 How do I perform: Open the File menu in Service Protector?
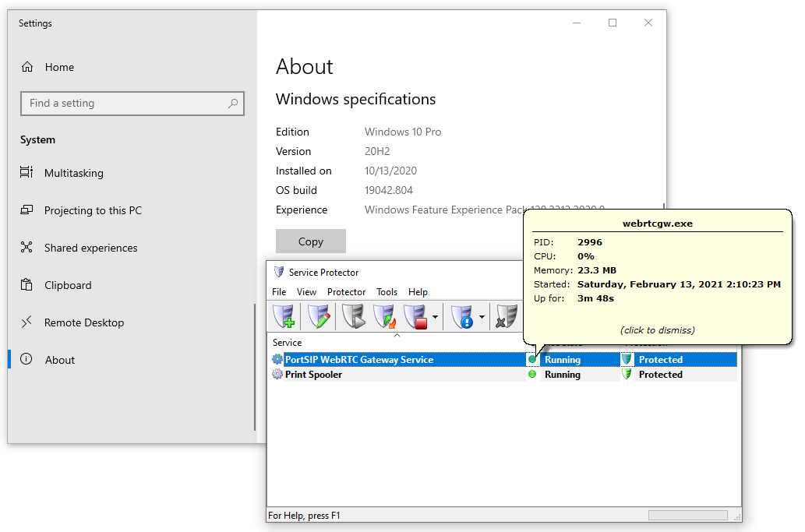[279, 292]
